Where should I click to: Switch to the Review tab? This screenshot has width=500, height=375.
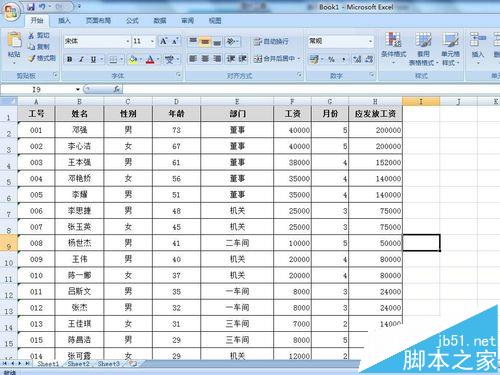click(x=188, y=21)
